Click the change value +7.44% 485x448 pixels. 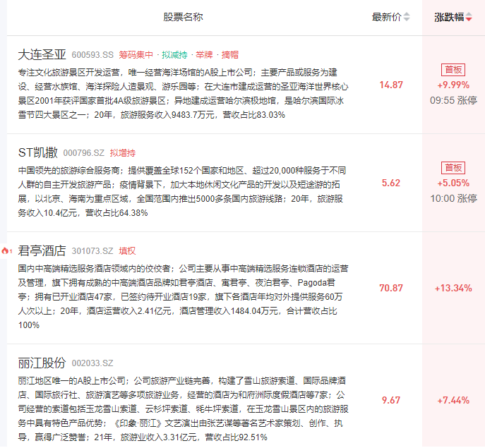[453, 401]
